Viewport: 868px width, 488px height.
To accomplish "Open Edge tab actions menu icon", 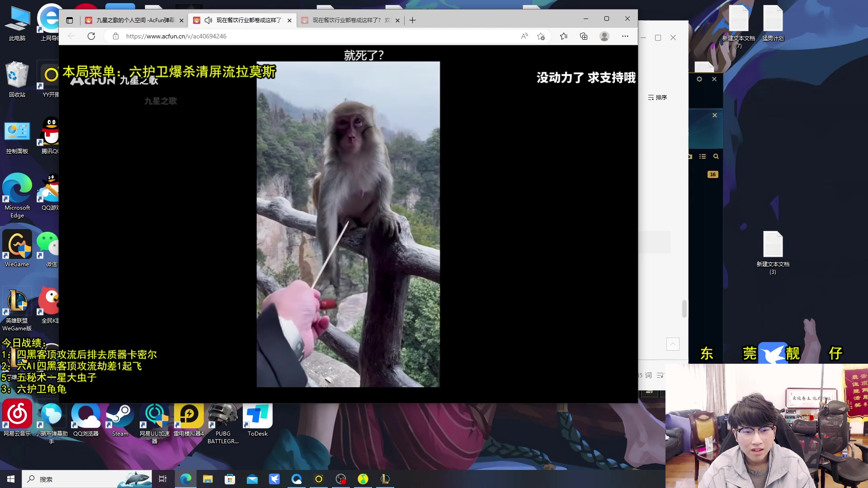I will [69, 20].
